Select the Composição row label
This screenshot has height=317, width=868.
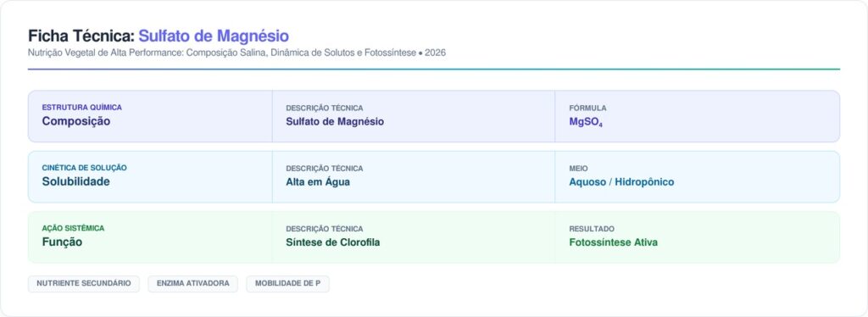pyautogui.click(x=75, y=121)
